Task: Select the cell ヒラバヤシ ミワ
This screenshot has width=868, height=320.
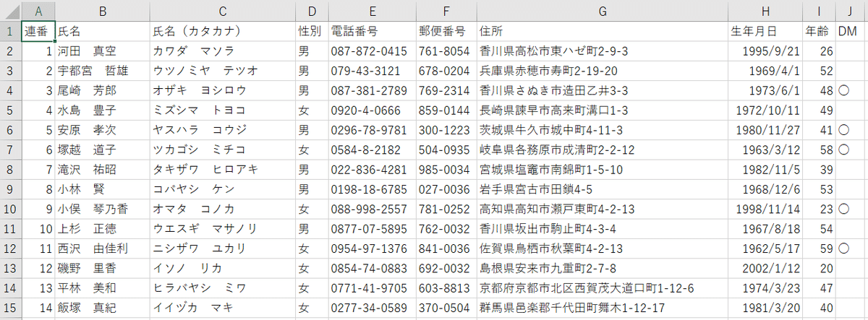Action: [223, 287]
